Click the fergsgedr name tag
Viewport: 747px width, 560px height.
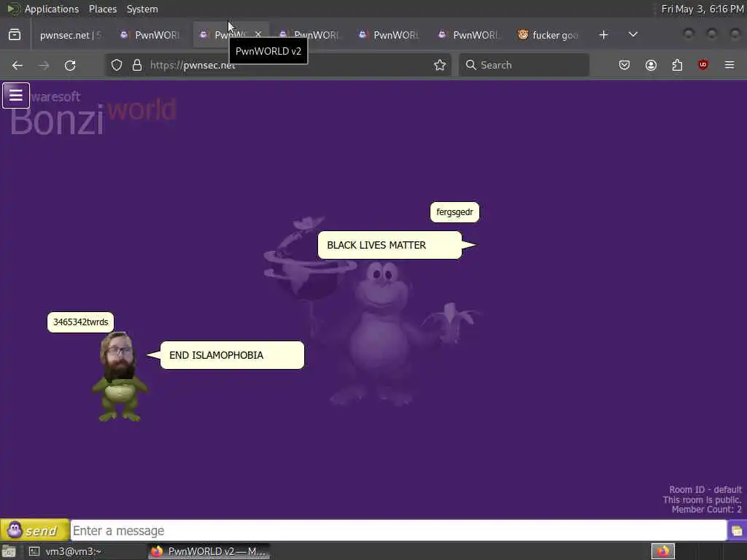(x=454, y=212)
